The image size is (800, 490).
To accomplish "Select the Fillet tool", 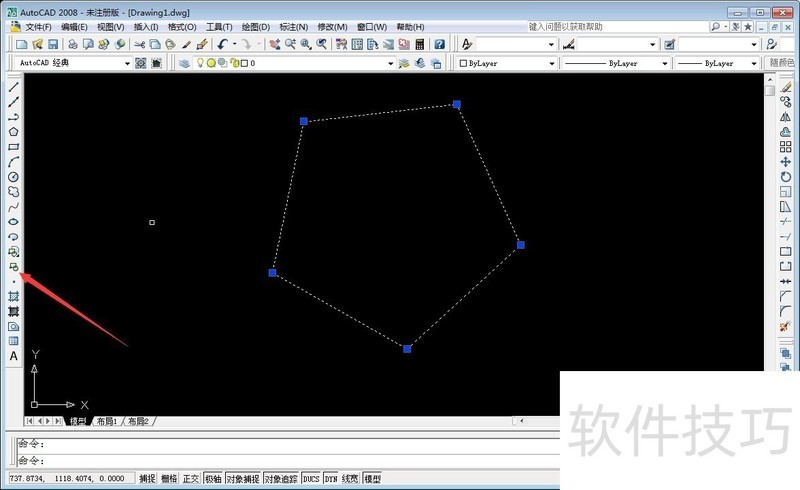I will [x=786, y=311].
